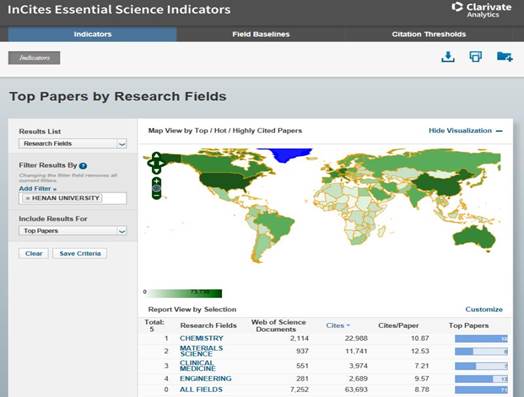Zoom in on the map
This screenshot has width=524, height=397.
tap(156, 181)
